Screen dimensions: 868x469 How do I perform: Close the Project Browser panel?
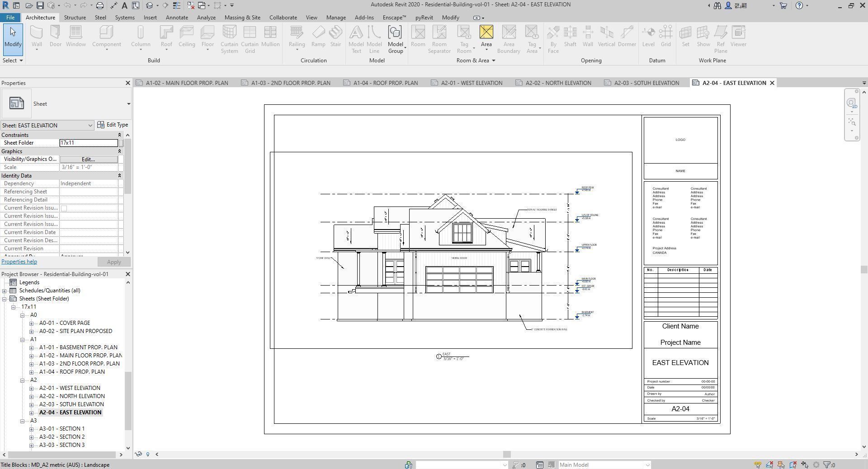[x=127, y=274]
